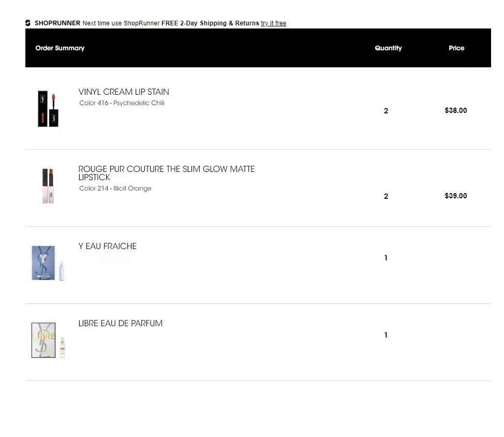Image resolution: width=504 pixels, height=437 pixels.
Task: Click Color 214 - Illicit Orange text
Action: point(115,188)
